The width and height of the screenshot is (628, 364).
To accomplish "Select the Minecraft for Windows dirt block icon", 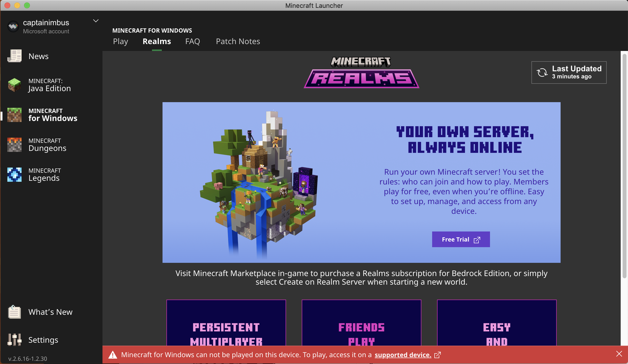I will pyautogui.click(x=14, y=115).
